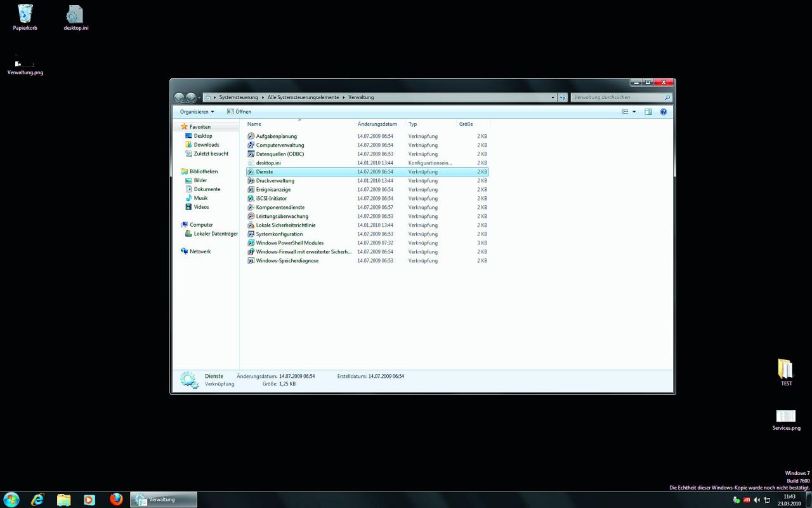Select the Windows-Speicherdiagnose icon
Screen dimensions: 812x508
[251, 260]
